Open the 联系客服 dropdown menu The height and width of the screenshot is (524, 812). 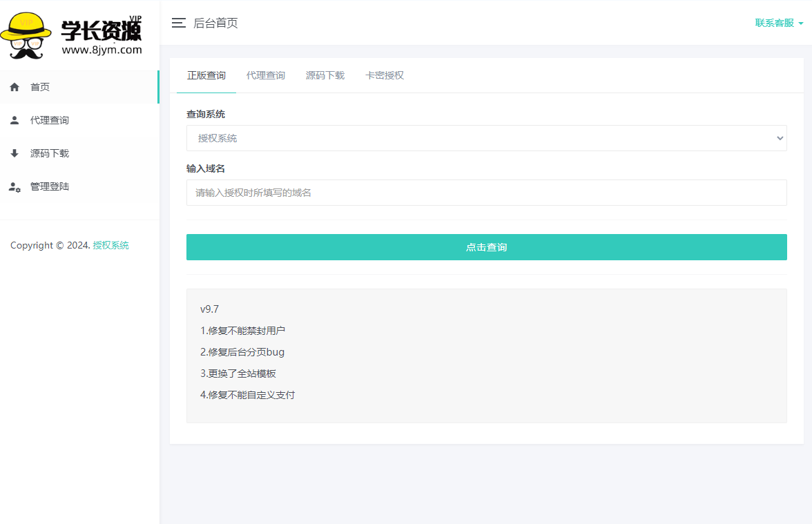pyautogui.click(x=778, y=23)
